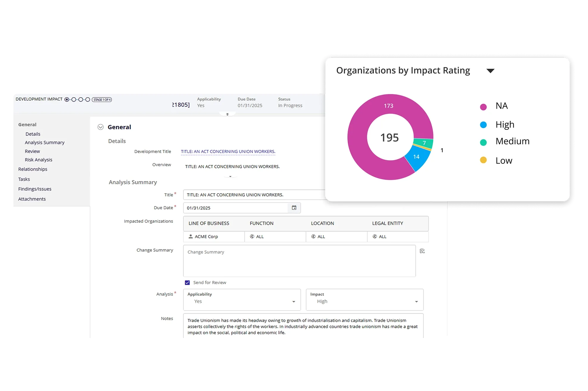Open the Due Date calendar picker icon
The image size is (588, 391).
[294, 208]
